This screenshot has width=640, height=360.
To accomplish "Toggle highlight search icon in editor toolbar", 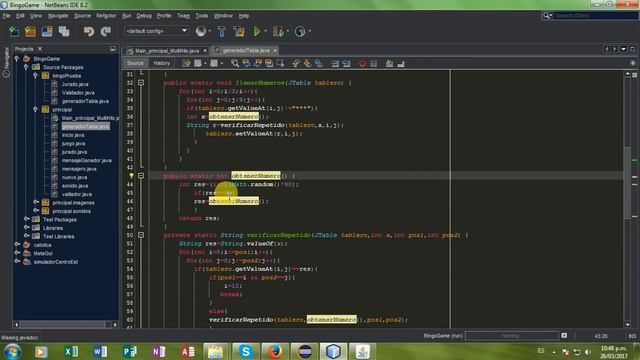I will click(269, 63).
